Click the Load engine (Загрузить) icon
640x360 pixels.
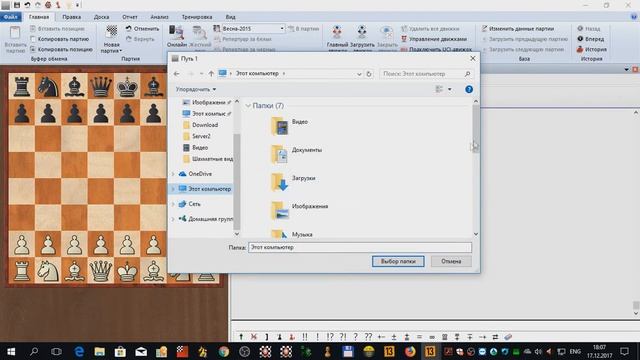(x=362, y=32)
